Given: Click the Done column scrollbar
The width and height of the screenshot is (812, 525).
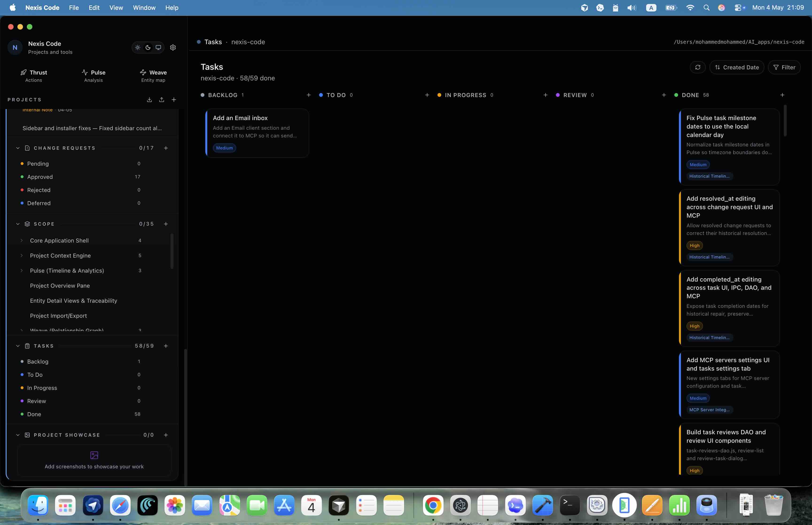Looking at the screenshot, I should (785, 121).
